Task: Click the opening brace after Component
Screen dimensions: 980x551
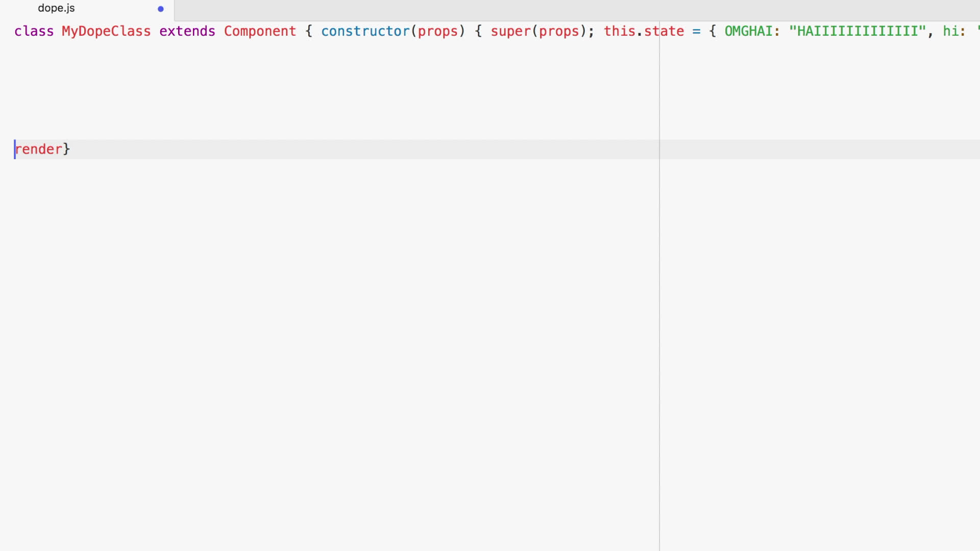Action: pos(308,31)
